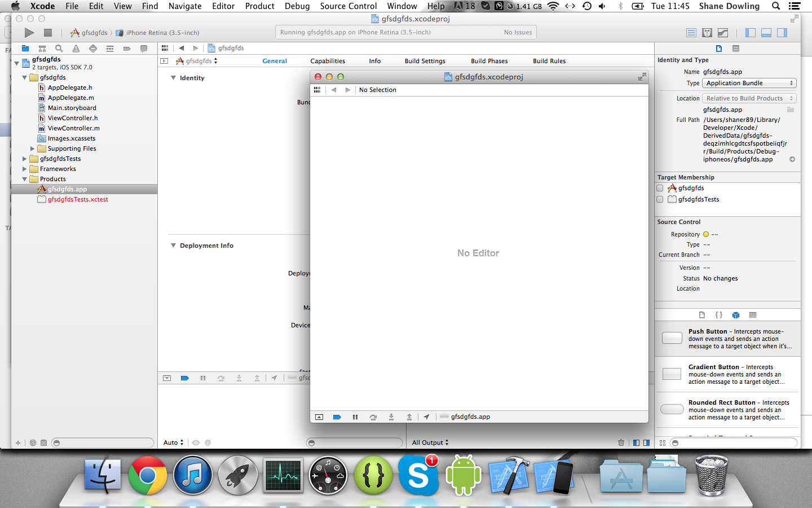Screen dimensions: 812x508
Task: Open the Object library (blue cube icon)
Action: click(736, 315)
